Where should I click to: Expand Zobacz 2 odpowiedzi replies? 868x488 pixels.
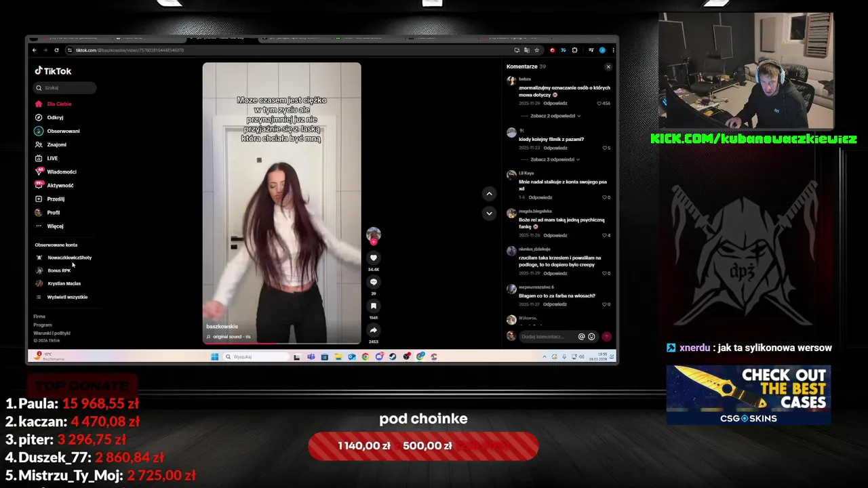tap(555, 116)
